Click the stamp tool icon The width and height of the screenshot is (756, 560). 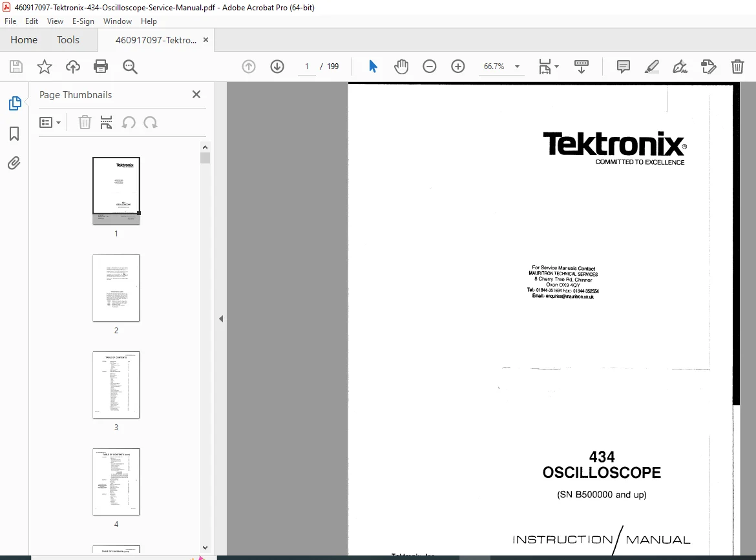709,67
